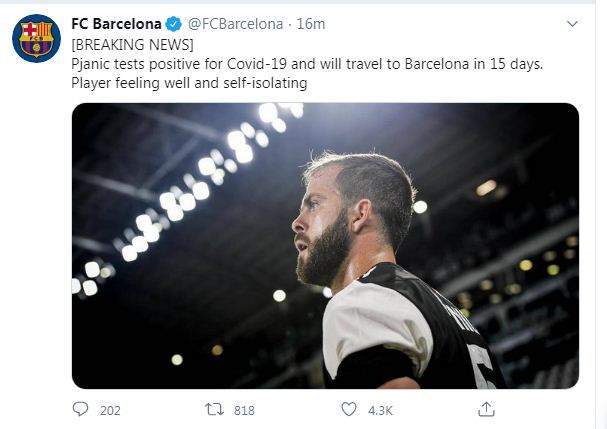Expand the tweet options chevron
The height and width of the screenshot is (429, 607).
point(570,21)
